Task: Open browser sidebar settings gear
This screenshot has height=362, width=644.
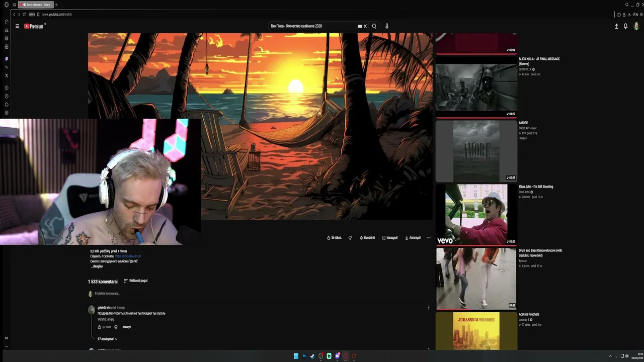Action: pyautogui.click(x=7, y=113)
